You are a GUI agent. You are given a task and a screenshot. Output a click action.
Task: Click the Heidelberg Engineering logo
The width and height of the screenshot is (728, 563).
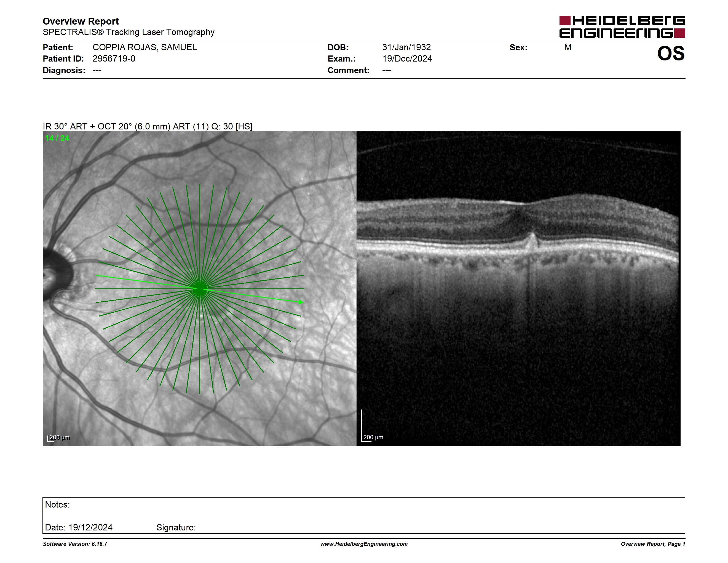tap(622, 27)
